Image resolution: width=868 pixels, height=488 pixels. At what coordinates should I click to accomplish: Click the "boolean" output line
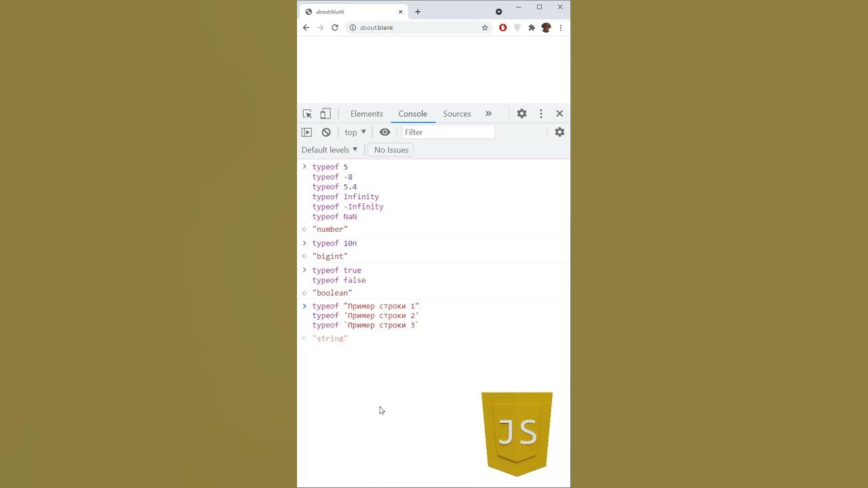click(332, 293)
